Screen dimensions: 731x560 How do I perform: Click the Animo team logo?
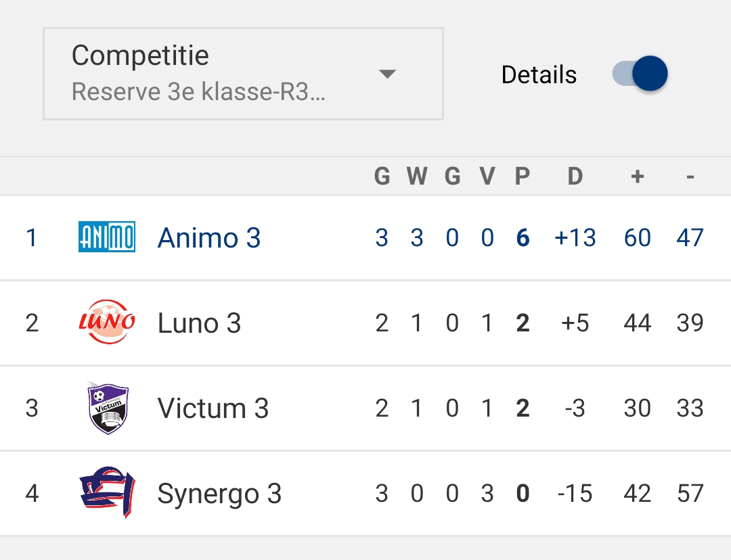[x=107, y=237]
